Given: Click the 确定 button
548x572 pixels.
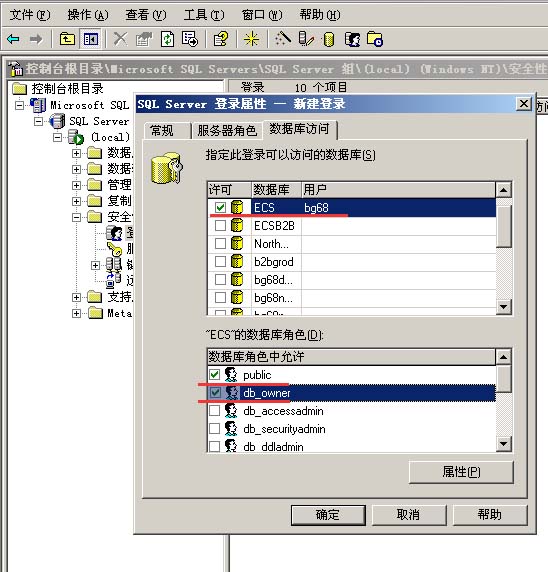Looking at the screenshot, I should click(328, 515).
